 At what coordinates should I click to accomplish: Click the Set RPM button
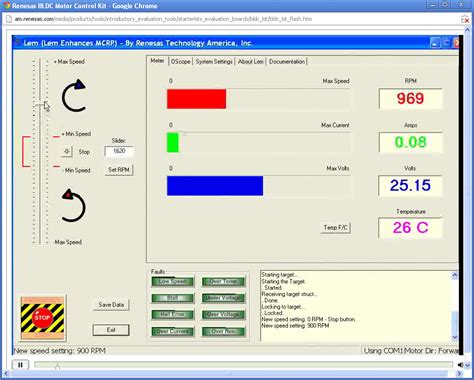(119, 170)
